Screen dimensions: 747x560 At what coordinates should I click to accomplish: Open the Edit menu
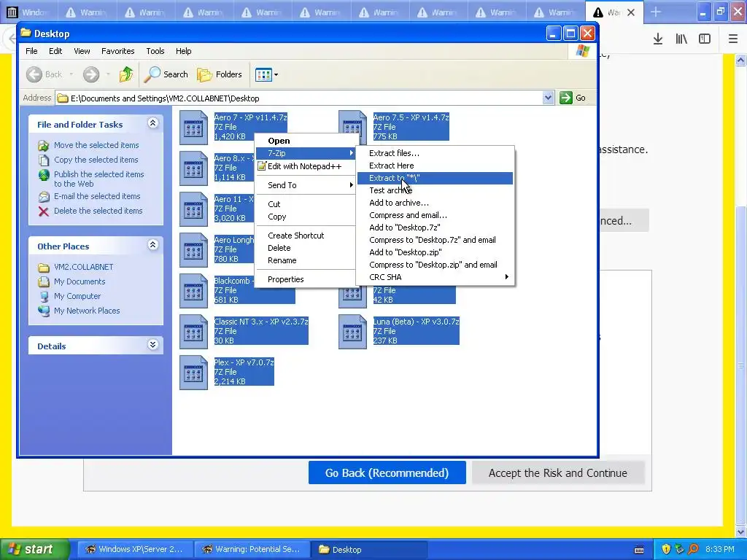point(55,51)
